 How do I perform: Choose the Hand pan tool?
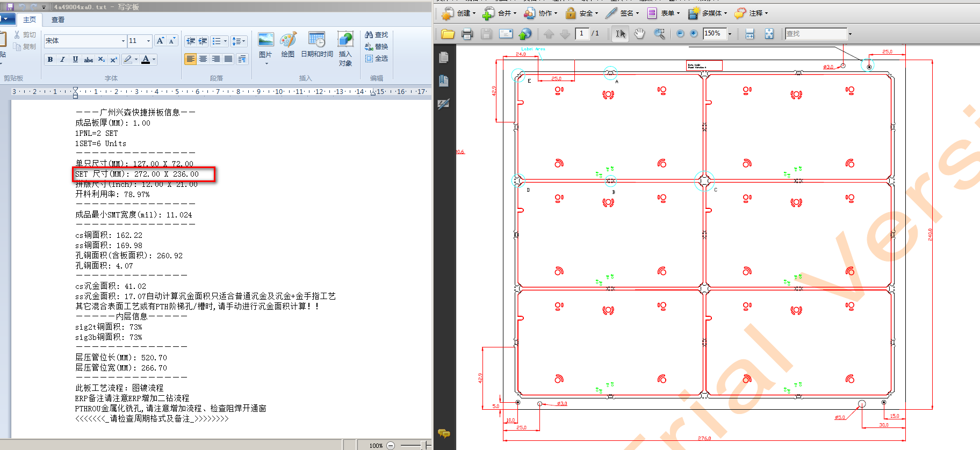coord(639,34)
